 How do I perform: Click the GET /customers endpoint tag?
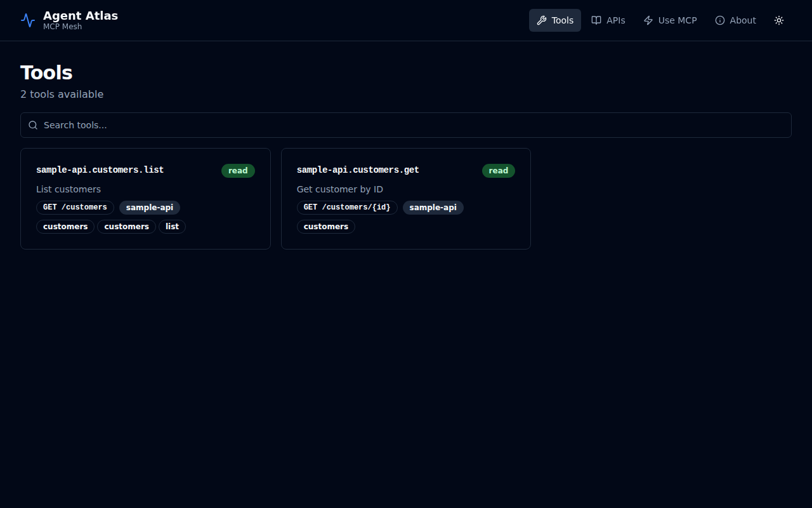coord(75,208)
